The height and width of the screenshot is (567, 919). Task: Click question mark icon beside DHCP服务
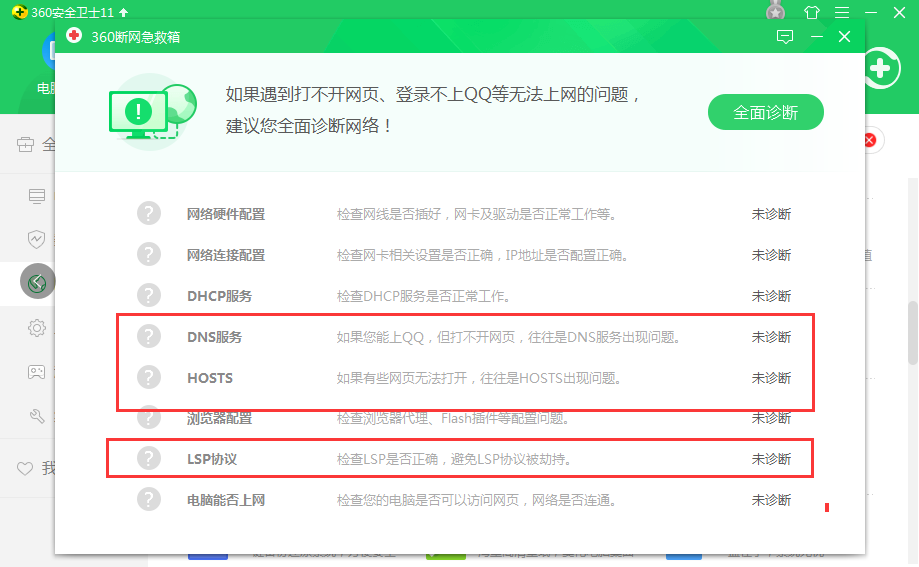tap(149, 296)
